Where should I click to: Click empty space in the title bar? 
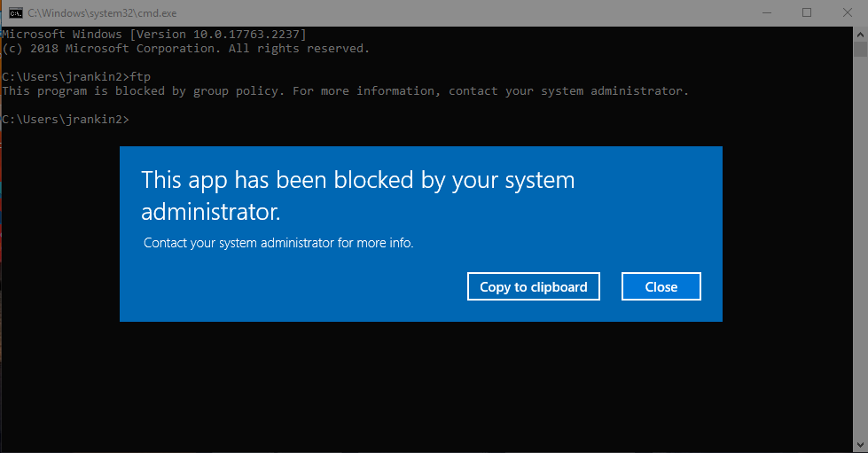pos(443,12)
